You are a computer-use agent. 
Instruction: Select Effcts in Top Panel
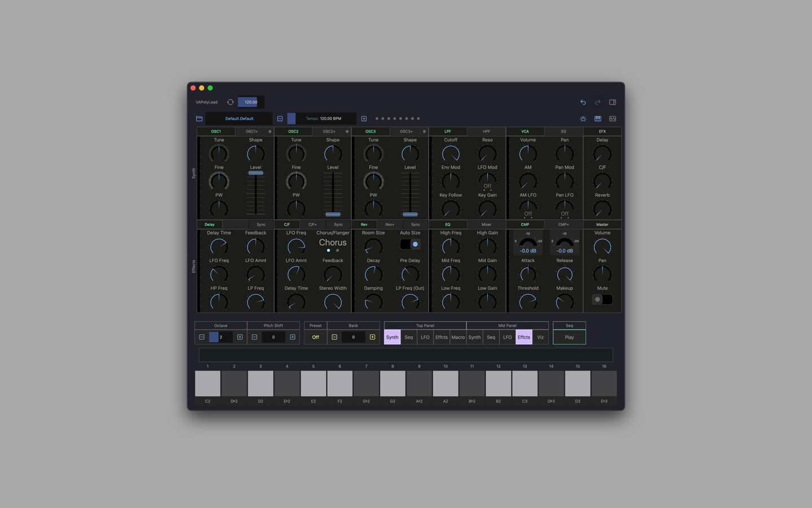click(442, 337)
